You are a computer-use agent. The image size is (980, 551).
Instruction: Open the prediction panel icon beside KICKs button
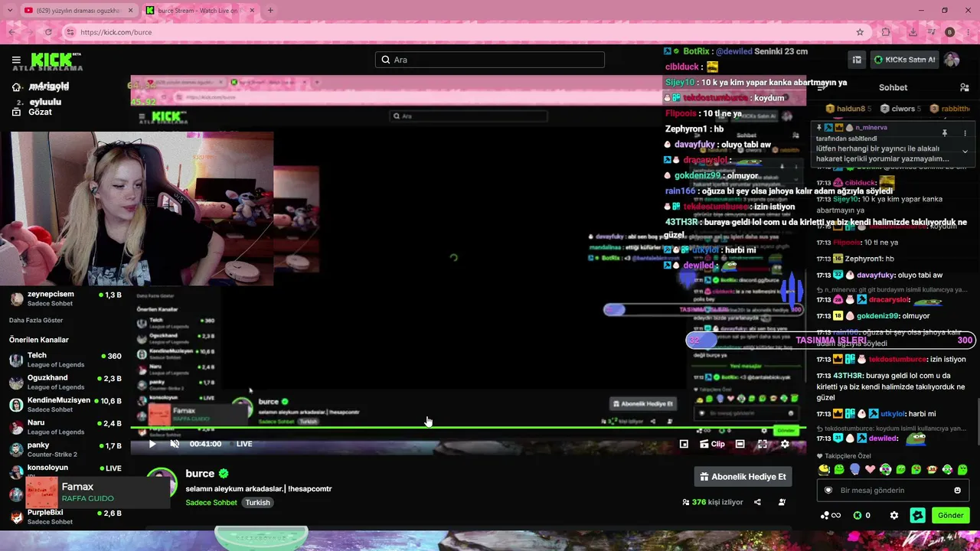pos(857,60)
